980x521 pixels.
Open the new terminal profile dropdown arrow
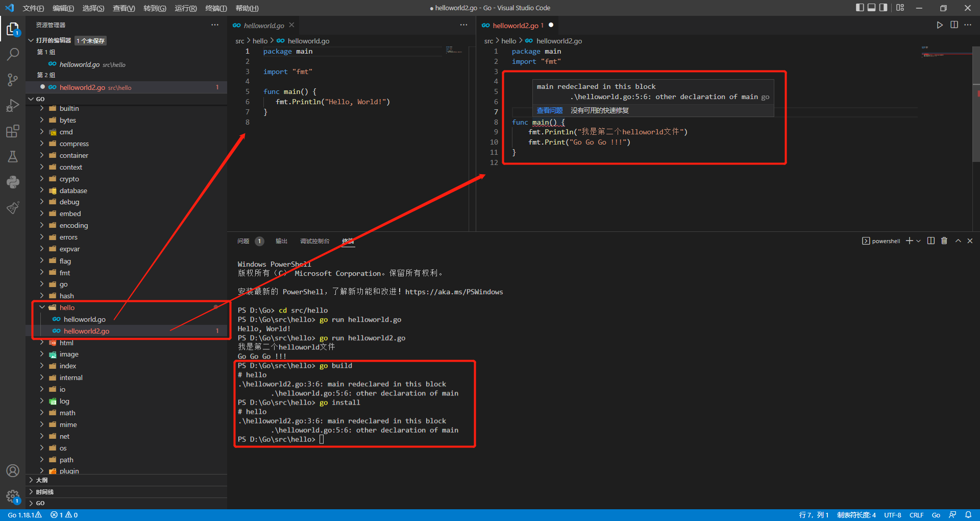point(919,241)
